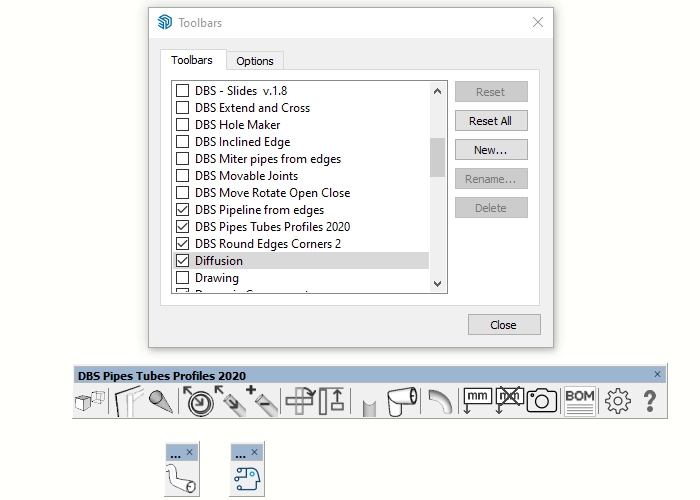Switch to the Options tab
Viewport: 700px width, 500px height.
[254, 61]
